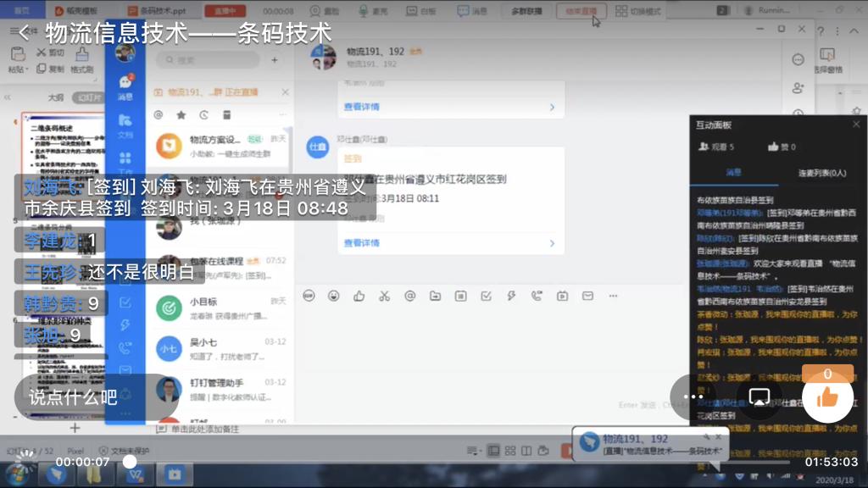868x488 pixels.
Task: Open the three-dots more options bubble
Action: click(693, 396)
